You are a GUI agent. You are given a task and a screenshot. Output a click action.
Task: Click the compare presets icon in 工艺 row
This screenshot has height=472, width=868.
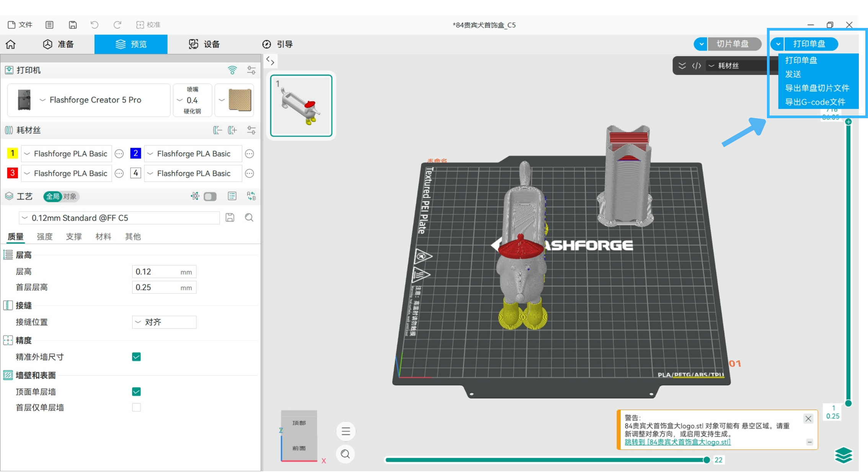coord(251,196)
